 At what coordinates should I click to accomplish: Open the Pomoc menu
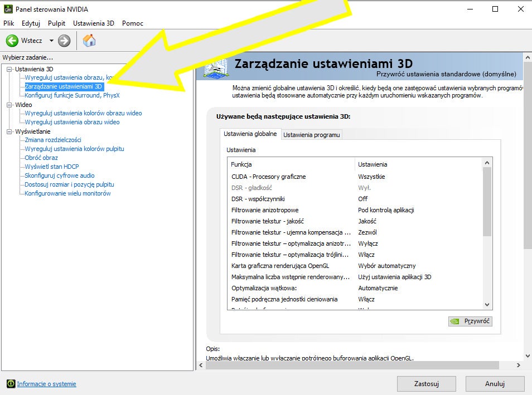[133, 23]
